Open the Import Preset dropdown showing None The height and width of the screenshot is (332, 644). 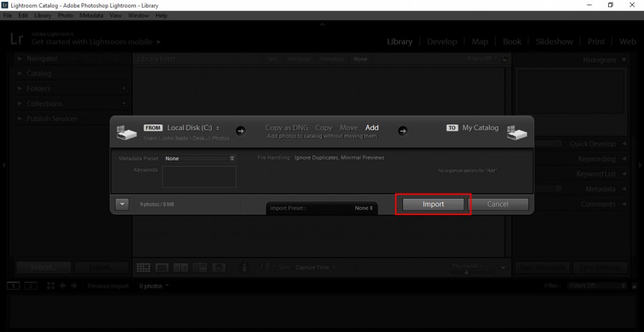364,208
